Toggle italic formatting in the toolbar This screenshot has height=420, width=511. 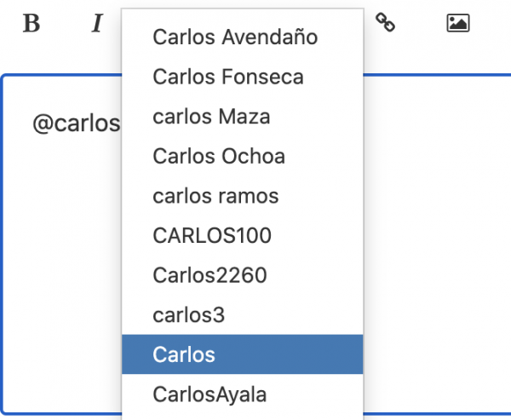point(97,23)
